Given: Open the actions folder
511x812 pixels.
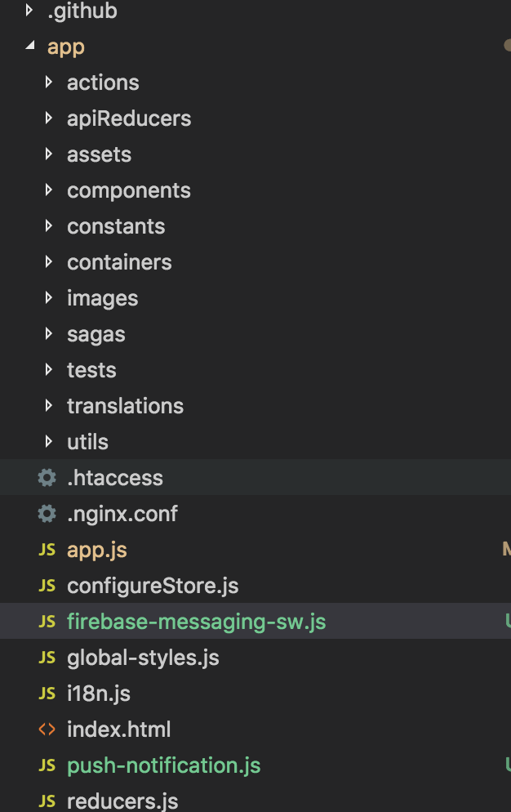Looking at the screenshot, I should (x=103, y=83).
